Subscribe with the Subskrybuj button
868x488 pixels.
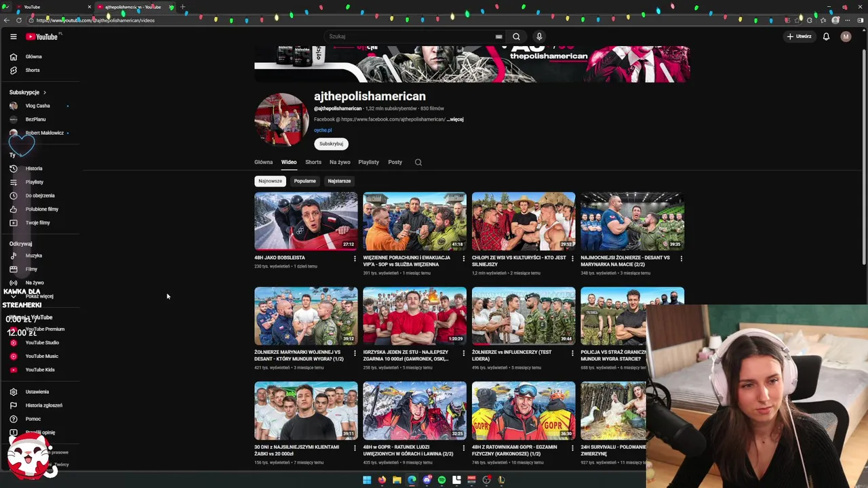(x=331, y=144)
